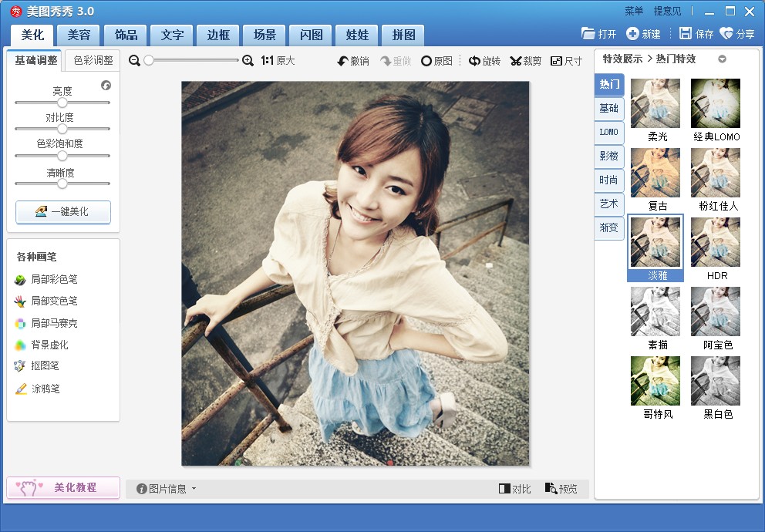Click the 撤销 undo icon
Screen dimensions: 765x532
click(x=343, y=61)
